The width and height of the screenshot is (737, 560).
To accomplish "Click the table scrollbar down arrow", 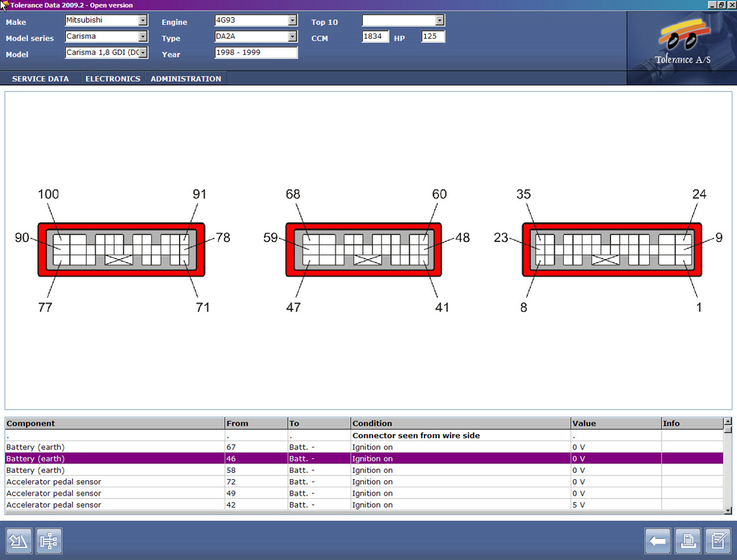I will click(x=728, y=511).
